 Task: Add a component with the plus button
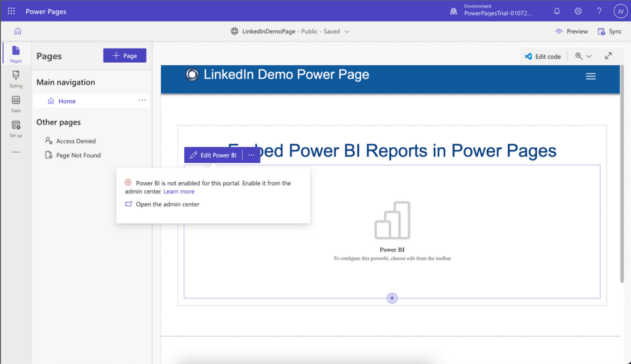pyautogui.click(x=392, y=298)
